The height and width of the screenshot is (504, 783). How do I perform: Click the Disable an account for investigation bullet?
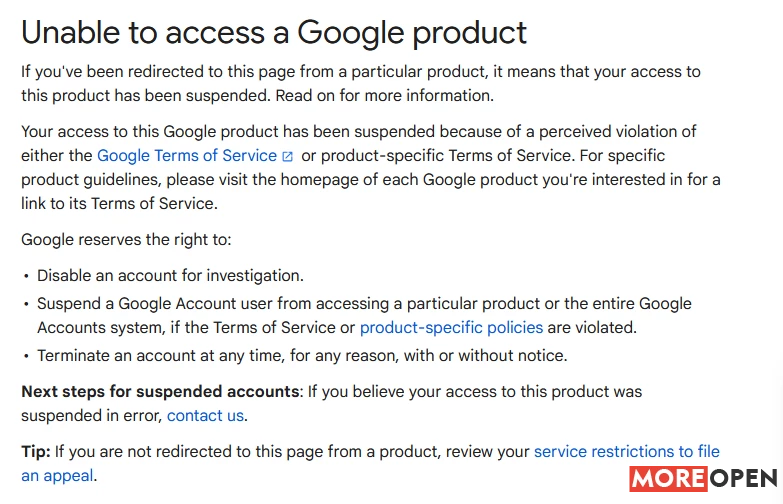(x=170, y=276)
